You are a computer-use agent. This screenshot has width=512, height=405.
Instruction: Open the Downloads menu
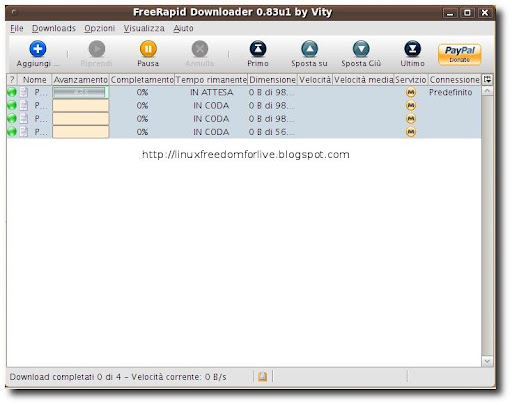pos(54,28)
